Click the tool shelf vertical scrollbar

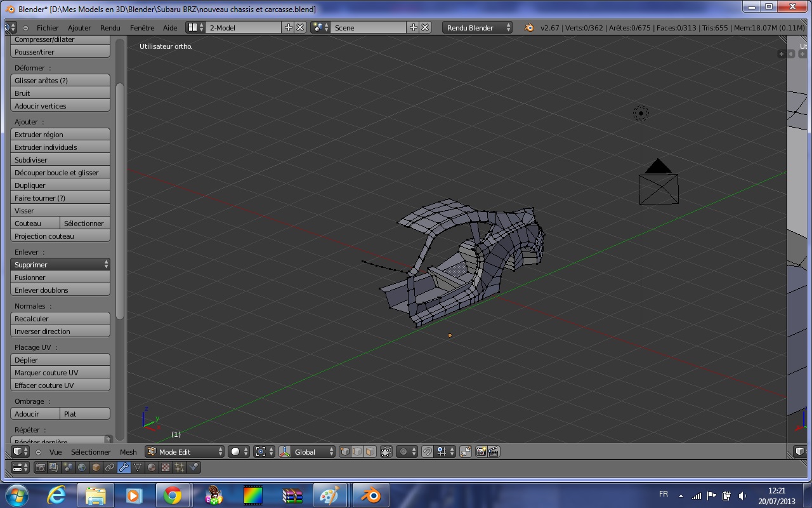(x=120, y=200)
